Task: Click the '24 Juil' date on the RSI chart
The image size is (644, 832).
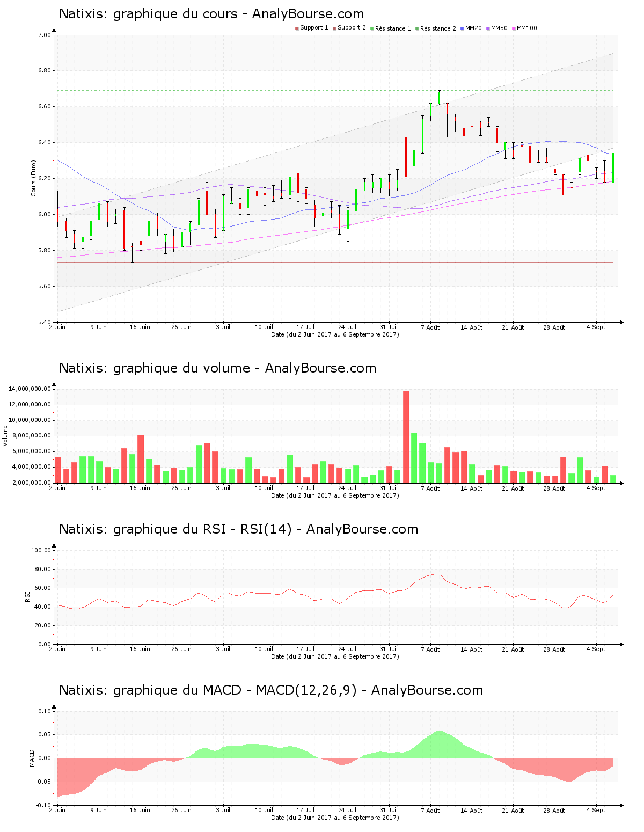Action: click(347, 649)
